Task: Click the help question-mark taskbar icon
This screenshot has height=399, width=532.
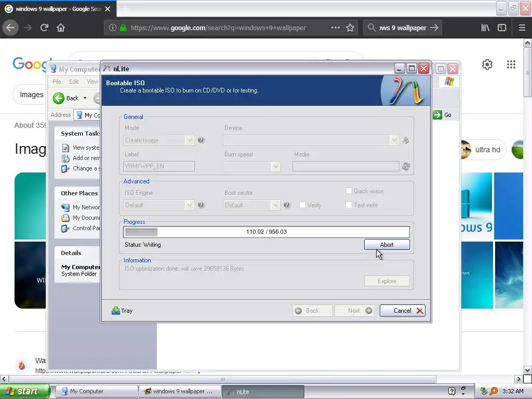Action: (x=451, y=391)
